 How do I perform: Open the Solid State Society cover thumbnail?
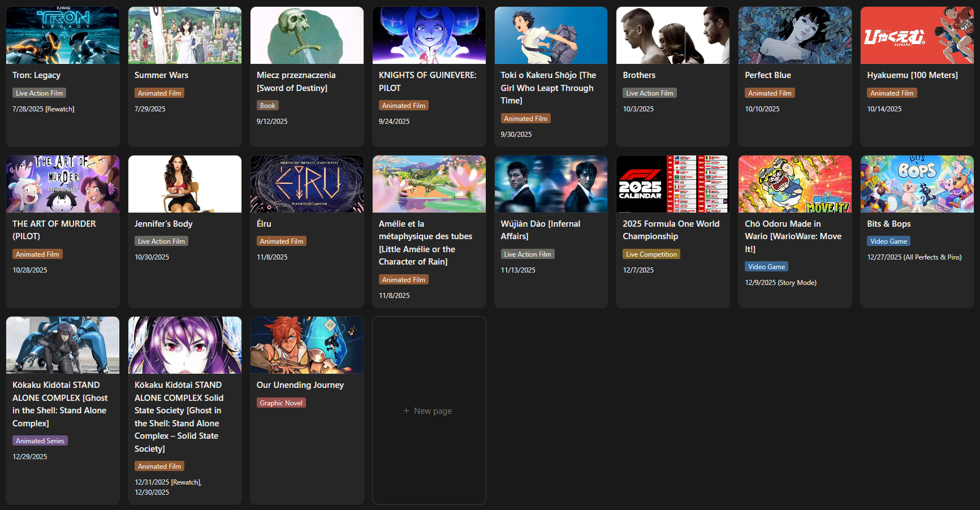pyautogui.click(x=185, y=345)
